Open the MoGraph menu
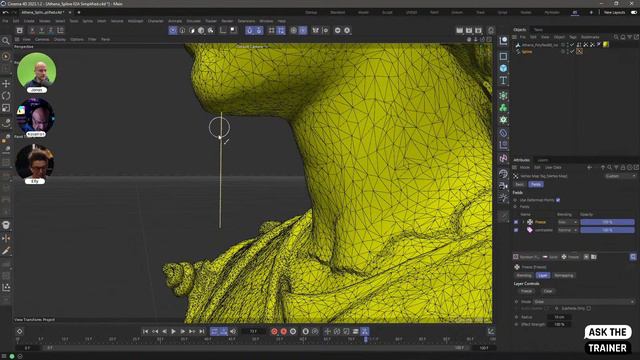This screenshot has height=360, width=640. click(136, 21)
